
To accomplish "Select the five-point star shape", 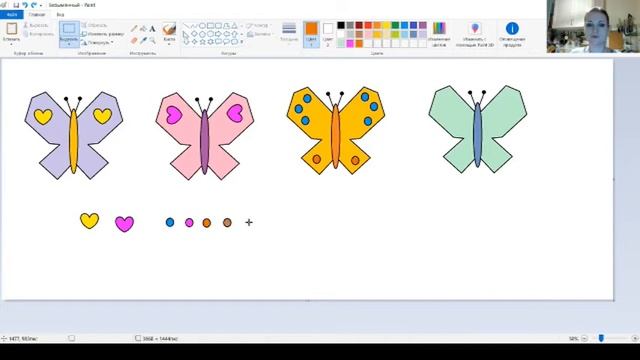I will [x=202, y=42].
